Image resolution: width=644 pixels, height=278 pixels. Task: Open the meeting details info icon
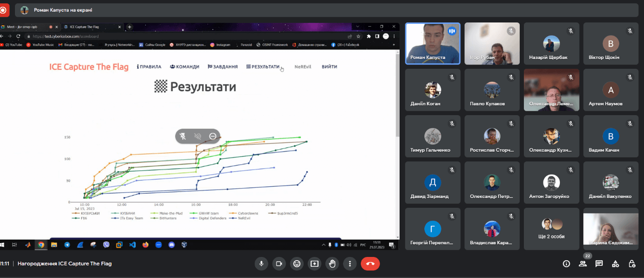pyautogui.click(x=566, y=263)
